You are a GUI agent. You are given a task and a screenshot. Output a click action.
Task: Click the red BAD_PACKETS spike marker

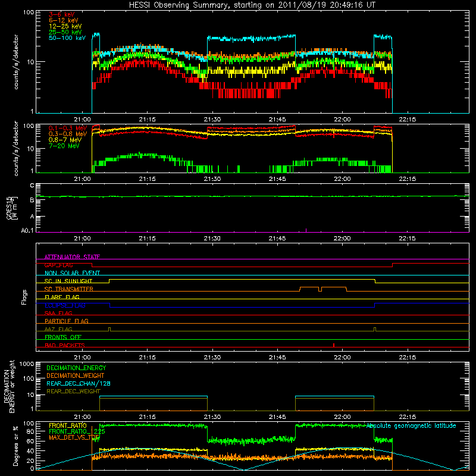click(334, 345)
